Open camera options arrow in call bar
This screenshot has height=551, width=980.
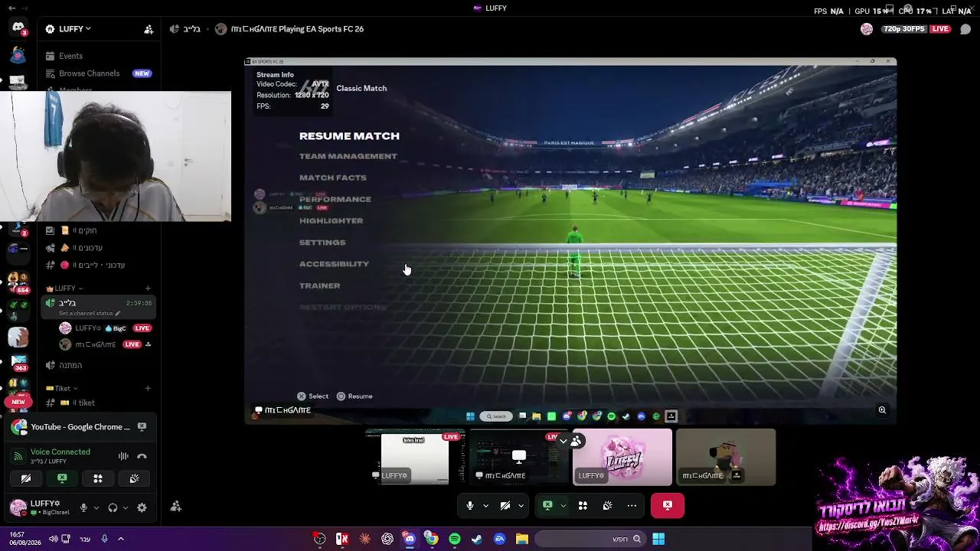521,506
